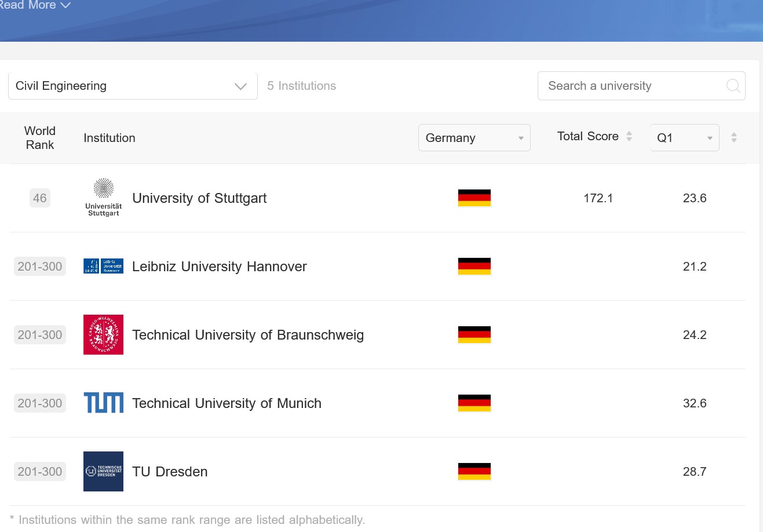The height and width of the screenshot is (532, 763).
Task: Open Technical University of Munich link
Action: pos(227,403)
